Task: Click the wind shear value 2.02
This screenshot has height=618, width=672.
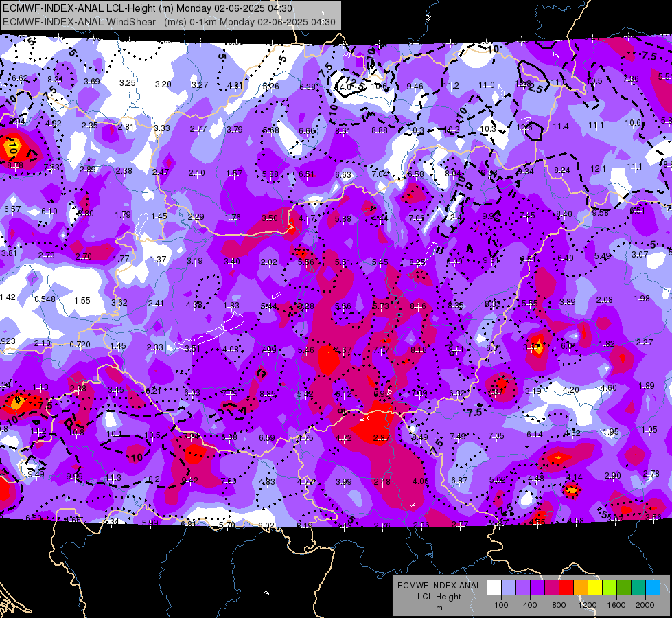Action: click(x=268, y=262)
